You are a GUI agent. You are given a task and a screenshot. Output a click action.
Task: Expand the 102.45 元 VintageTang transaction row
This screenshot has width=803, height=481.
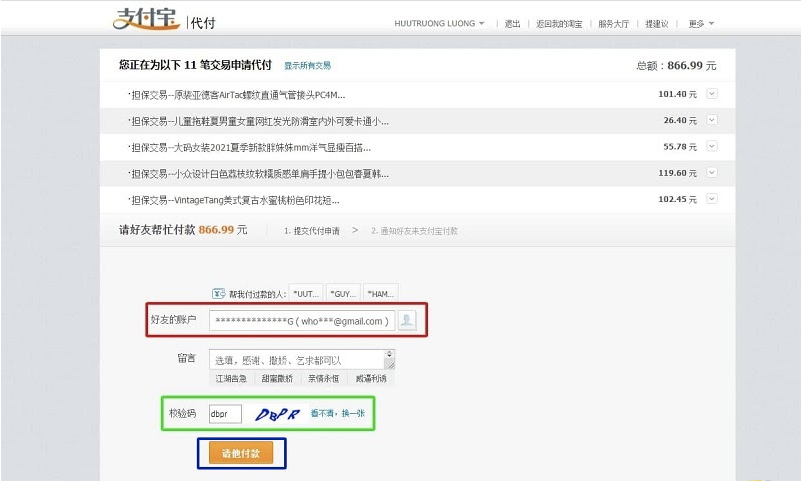[x=712, y=199]
